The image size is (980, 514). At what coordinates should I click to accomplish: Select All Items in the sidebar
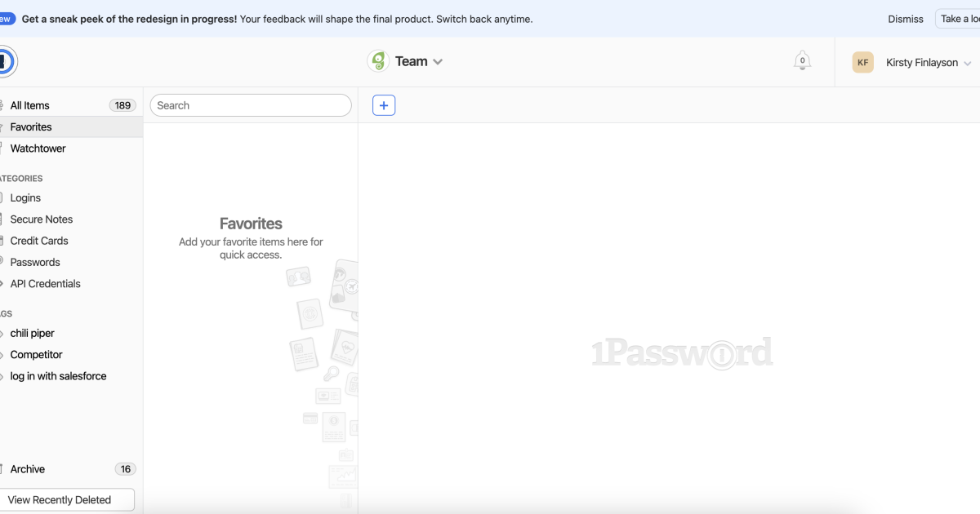(29, 104)
